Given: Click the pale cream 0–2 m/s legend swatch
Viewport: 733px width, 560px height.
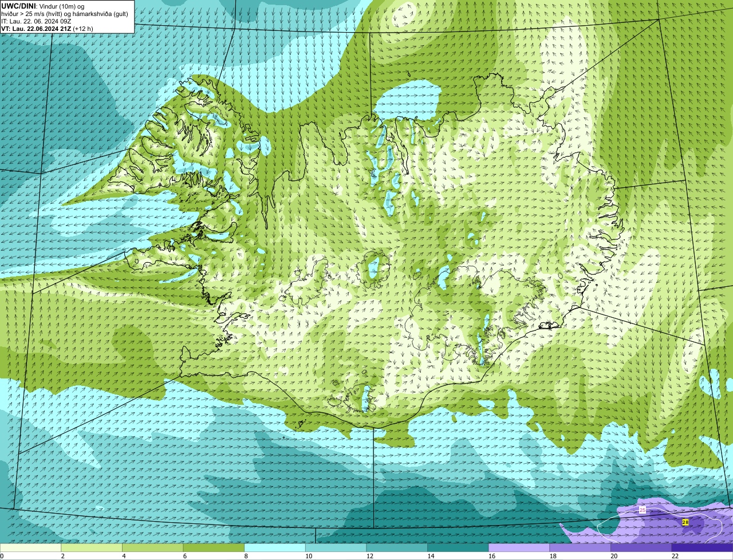Looking at the screenshot, I should pyautogui.click(x=30, y=548).
